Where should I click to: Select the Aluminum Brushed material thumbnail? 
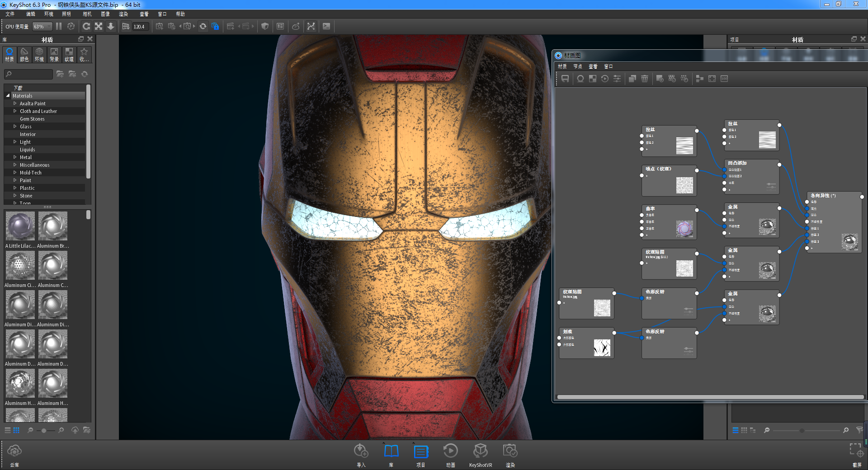point(52,226)
